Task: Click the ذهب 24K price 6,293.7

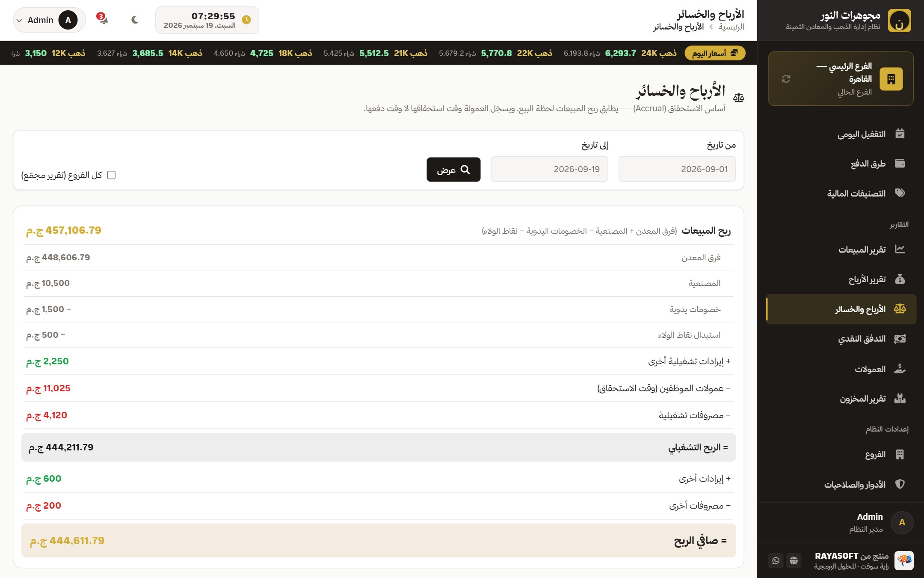Action: pos(620,53)
